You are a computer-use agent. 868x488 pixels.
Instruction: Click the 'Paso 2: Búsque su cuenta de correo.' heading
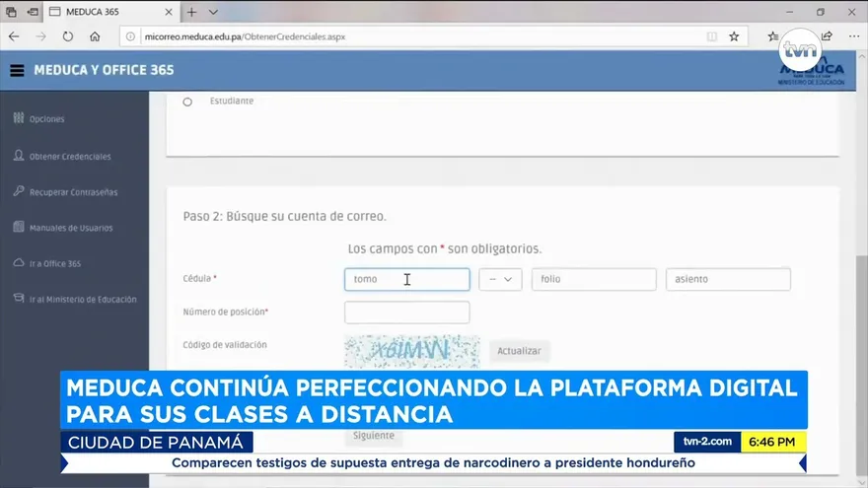point(284,216)
